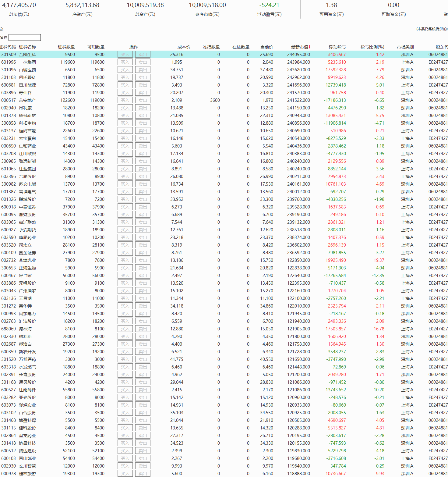Image resolution: width=448 pixels, height=477 pixels.
Task: Click the 卖出 button for 丰林集团
Action: point(143,62)
